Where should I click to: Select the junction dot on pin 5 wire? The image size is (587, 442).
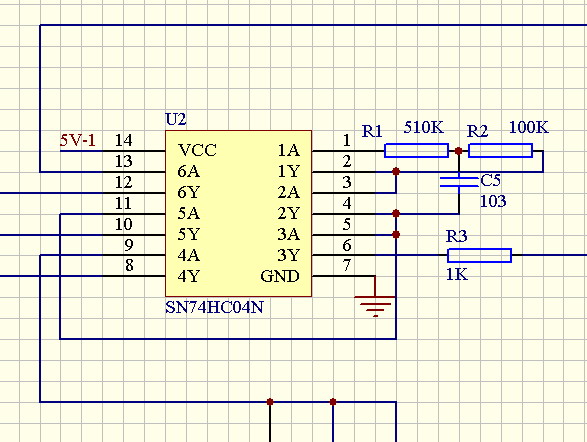tap(396, 235)
